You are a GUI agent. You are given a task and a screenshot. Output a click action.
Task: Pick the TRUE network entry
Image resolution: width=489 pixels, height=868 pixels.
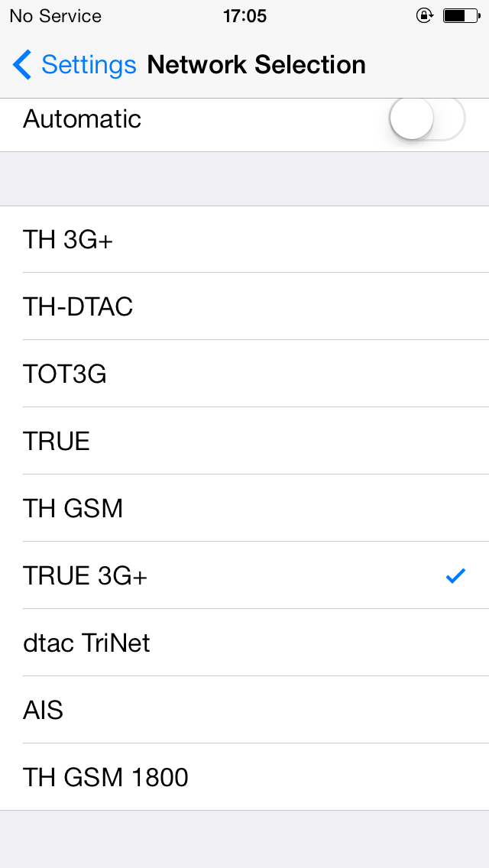click(244, 441)
